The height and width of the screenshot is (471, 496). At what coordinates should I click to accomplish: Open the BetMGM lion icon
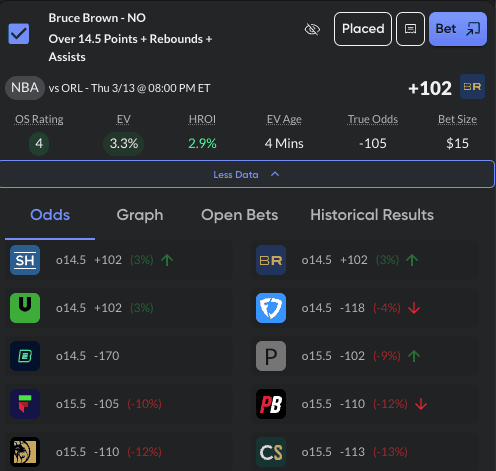pyautogui.click(x=25, y=452)
